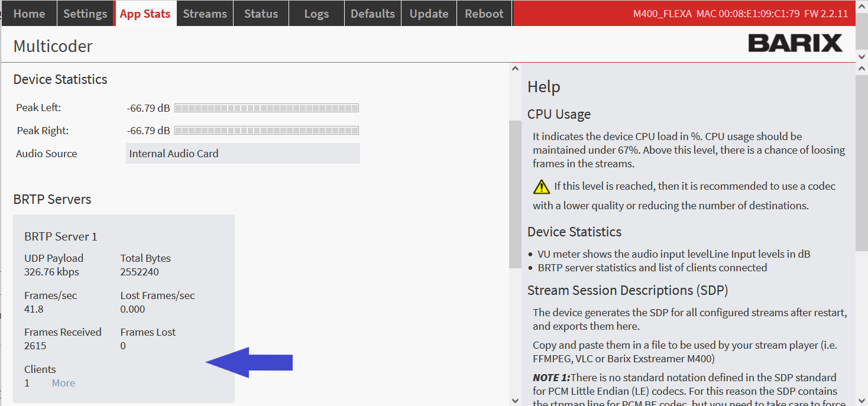Click the Help pane scroll-up arrow
The image size is (868, 406).
pos(861,69)
